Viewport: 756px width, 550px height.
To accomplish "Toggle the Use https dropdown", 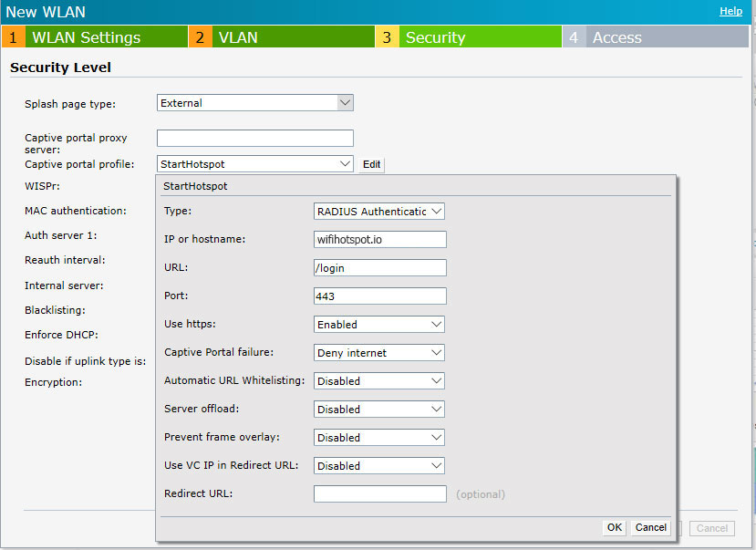I will 378,325.
